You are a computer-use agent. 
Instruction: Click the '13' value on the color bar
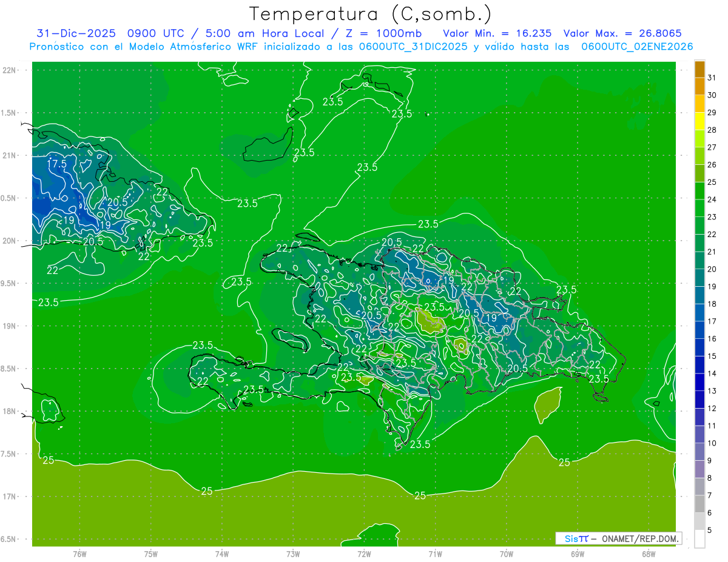(712, 391)
